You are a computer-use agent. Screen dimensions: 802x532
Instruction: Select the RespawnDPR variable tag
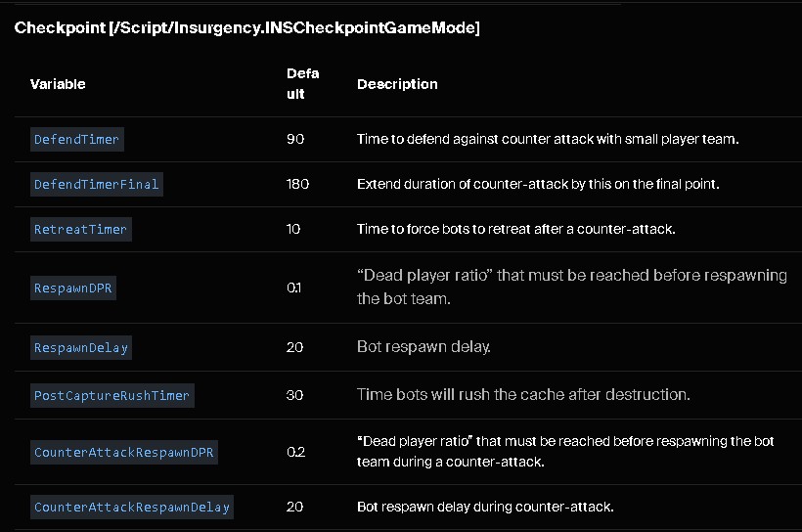click(x=73, y=288)
